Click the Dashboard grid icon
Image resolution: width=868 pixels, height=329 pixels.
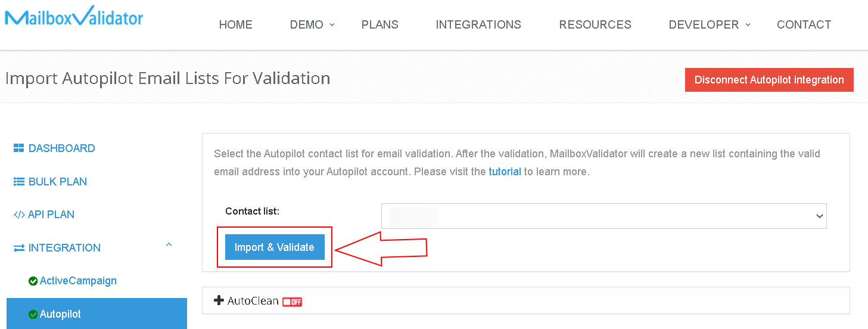coord(18,148)
